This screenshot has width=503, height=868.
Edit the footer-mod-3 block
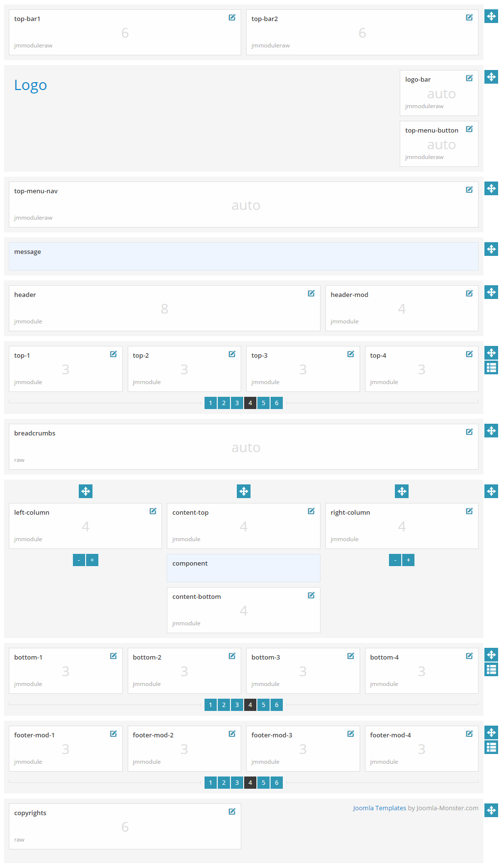click(351, 734)
